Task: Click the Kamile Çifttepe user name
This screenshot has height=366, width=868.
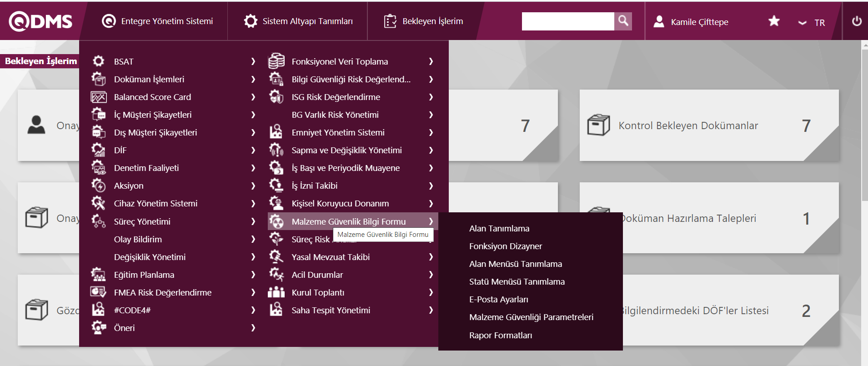Action: tap(699, 22)
